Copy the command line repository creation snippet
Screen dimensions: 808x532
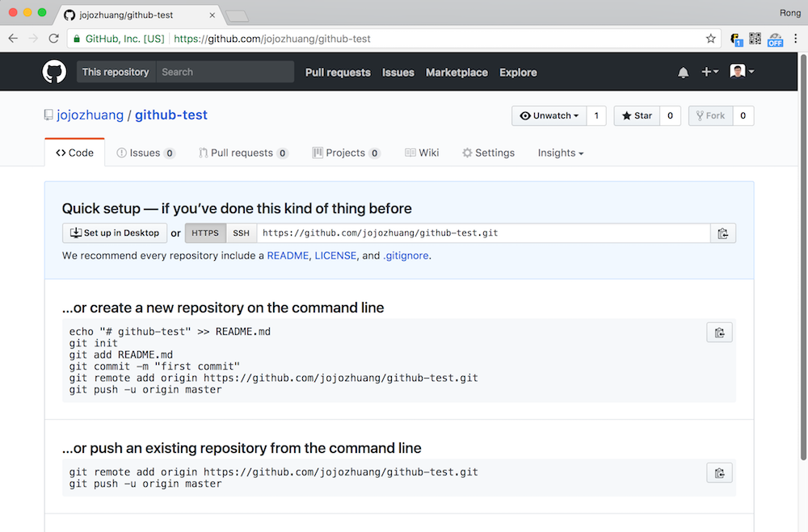click(x=719, y=332)
